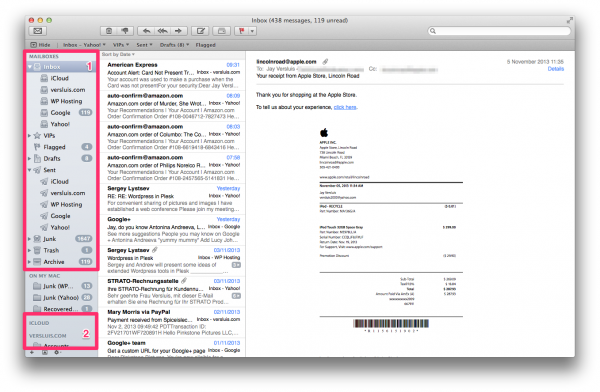600x392 pixels.
Task: Open the American Express message
Action: [173, 75]
